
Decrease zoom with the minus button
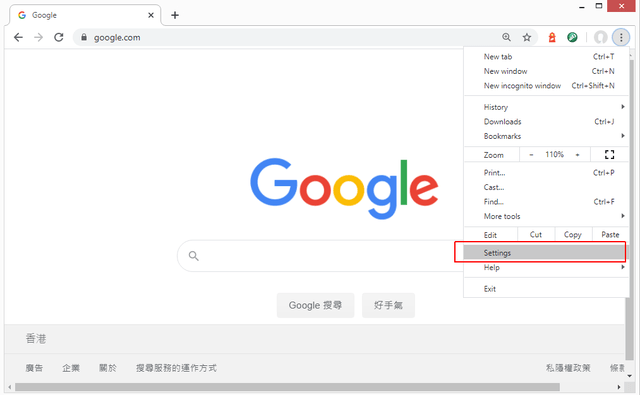(x=531, y=155)
